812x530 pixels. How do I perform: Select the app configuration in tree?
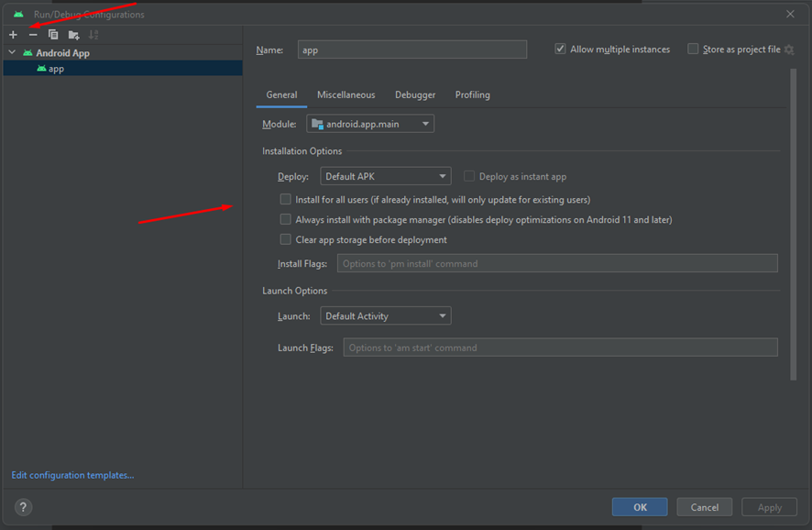(x=56, y=69)
